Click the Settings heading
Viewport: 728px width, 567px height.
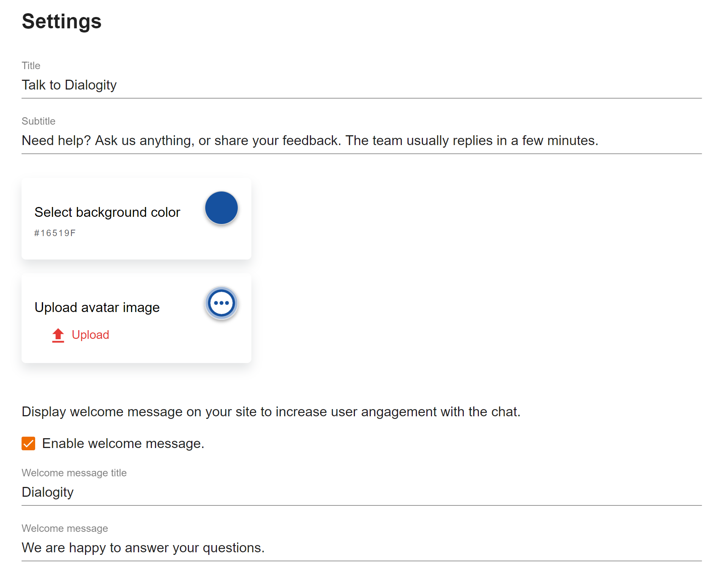(62, 22)
